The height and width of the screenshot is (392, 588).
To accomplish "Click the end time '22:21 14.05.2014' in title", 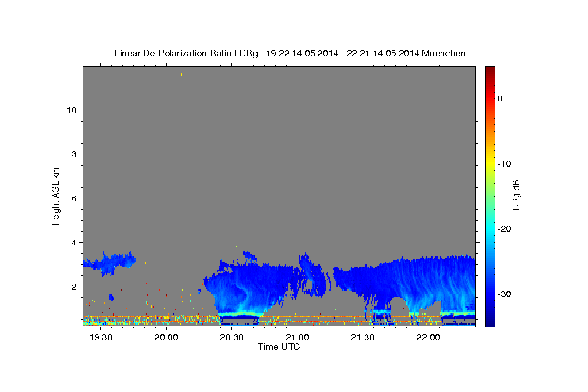I will [383, 53].
